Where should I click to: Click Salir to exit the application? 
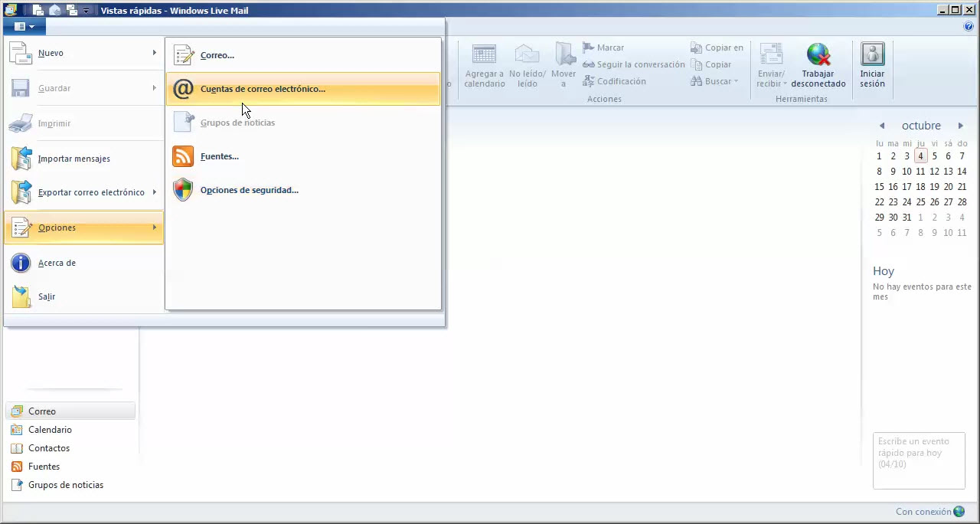(83, 296)
